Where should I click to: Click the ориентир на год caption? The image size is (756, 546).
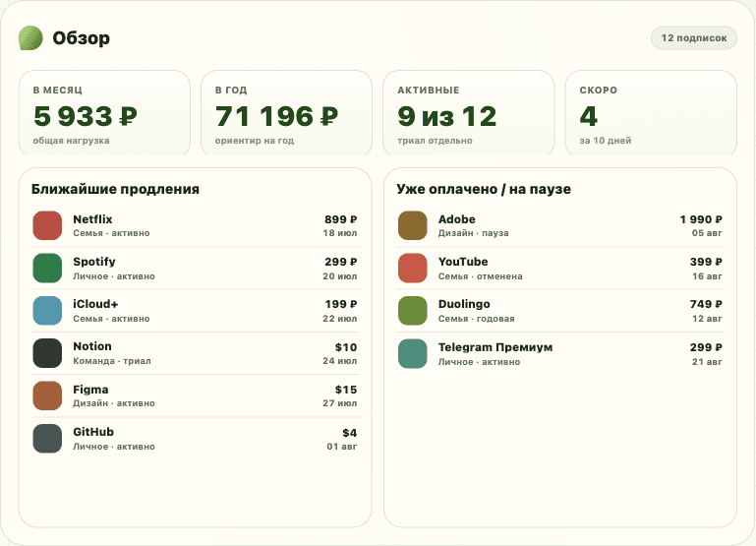[255, 141]
